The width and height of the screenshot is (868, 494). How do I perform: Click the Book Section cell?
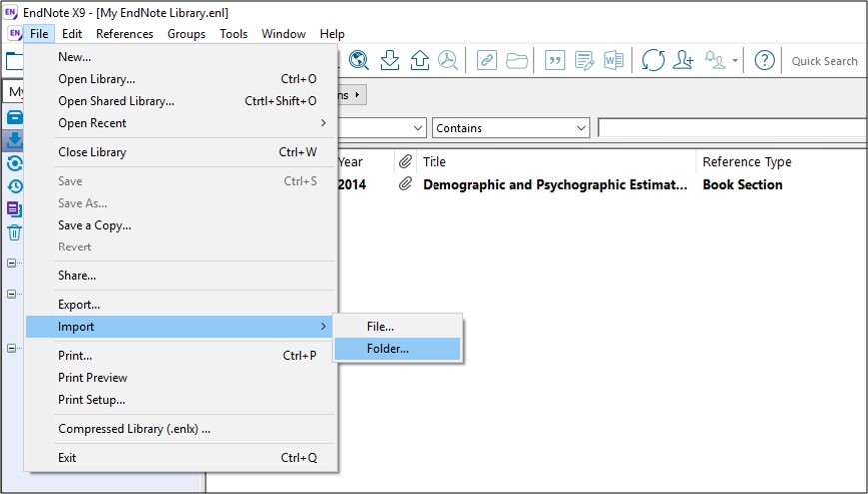(x=742, y=185)
